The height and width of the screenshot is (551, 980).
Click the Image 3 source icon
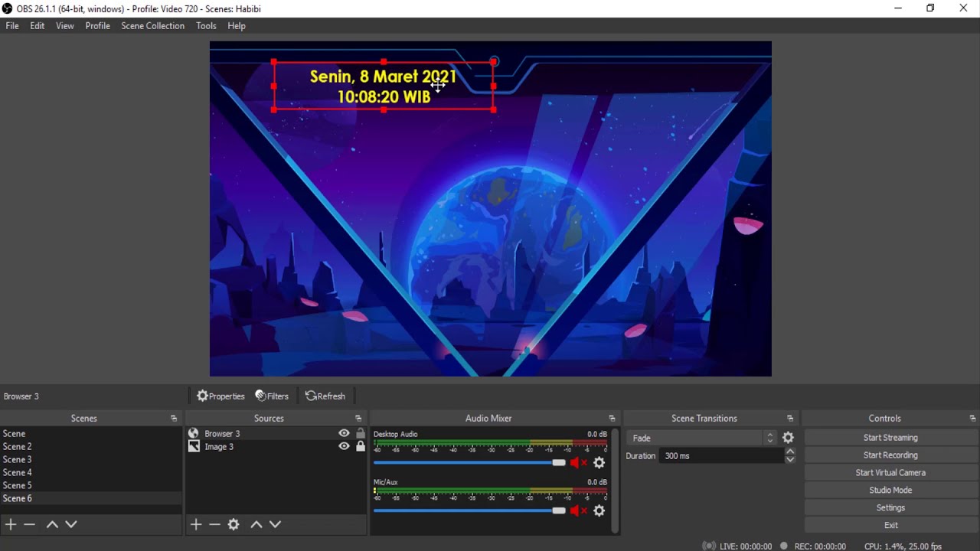pos(194,446)
